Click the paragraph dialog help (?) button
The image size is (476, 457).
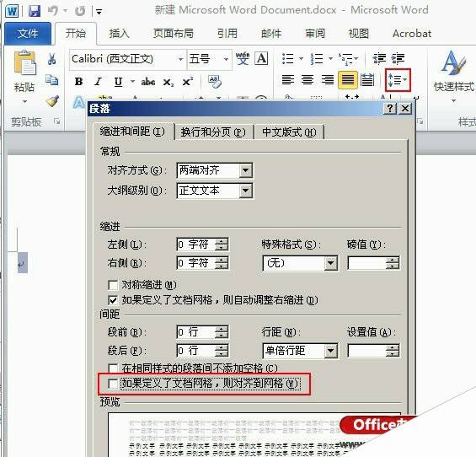click(x=390, y=108)
